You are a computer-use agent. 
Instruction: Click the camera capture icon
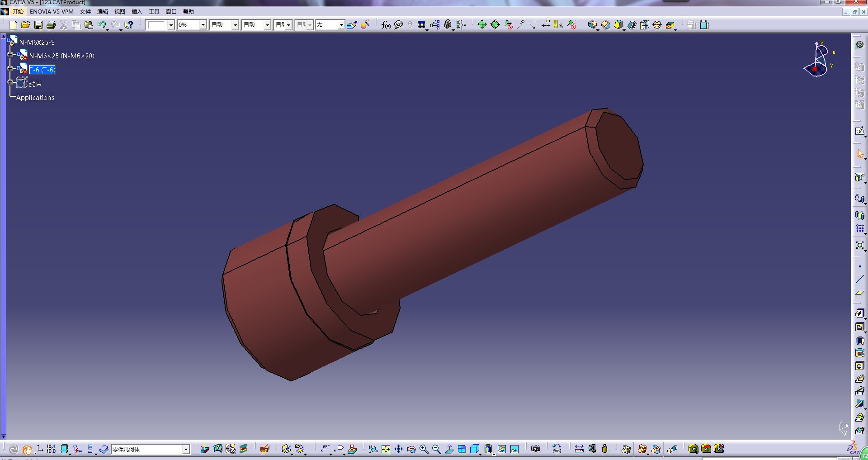click(535, 449)
